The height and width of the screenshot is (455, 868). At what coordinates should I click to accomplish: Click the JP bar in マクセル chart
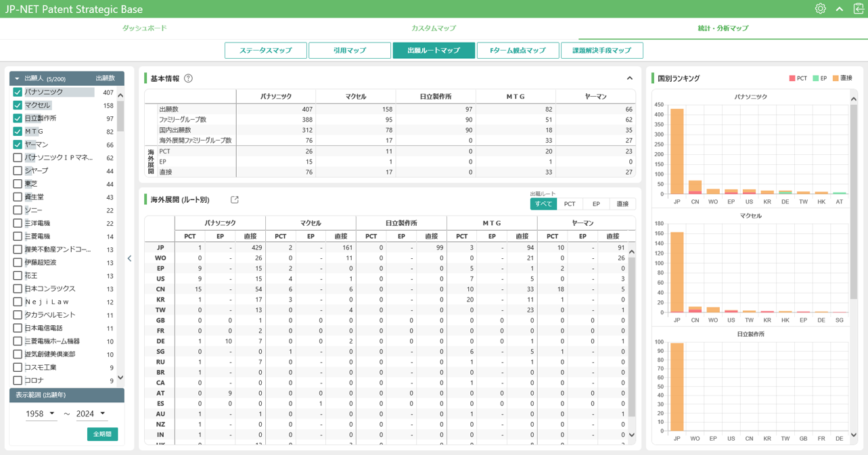coord(677,272)
